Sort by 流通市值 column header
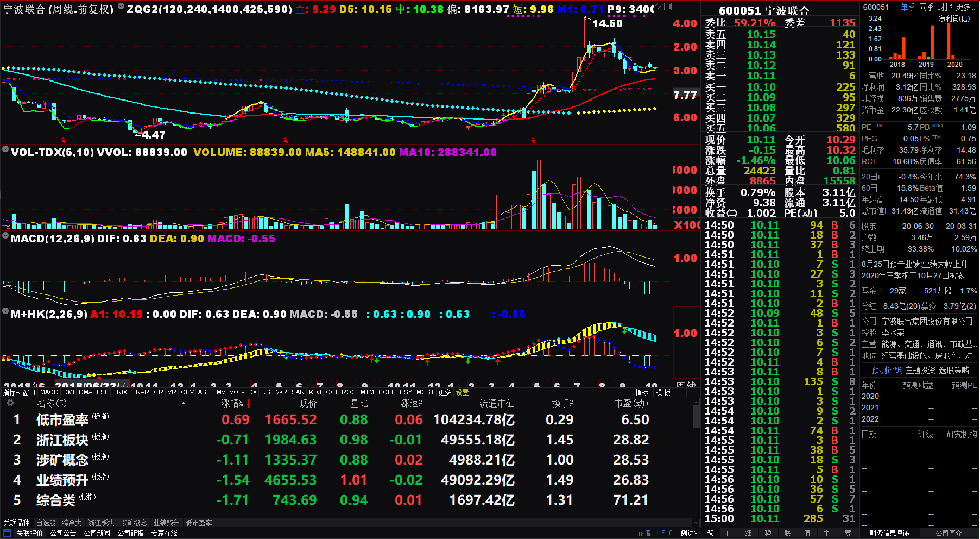This screenshot has height=539, width=980. 496,404
